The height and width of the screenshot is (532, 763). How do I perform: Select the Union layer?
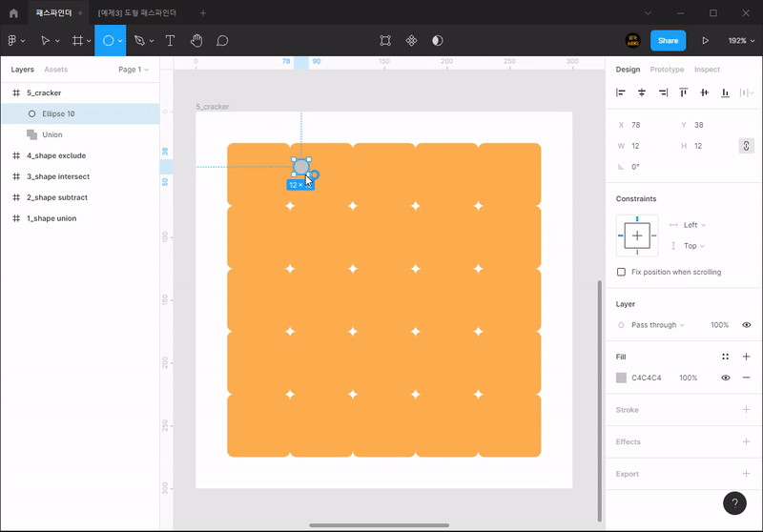(80, 134)
